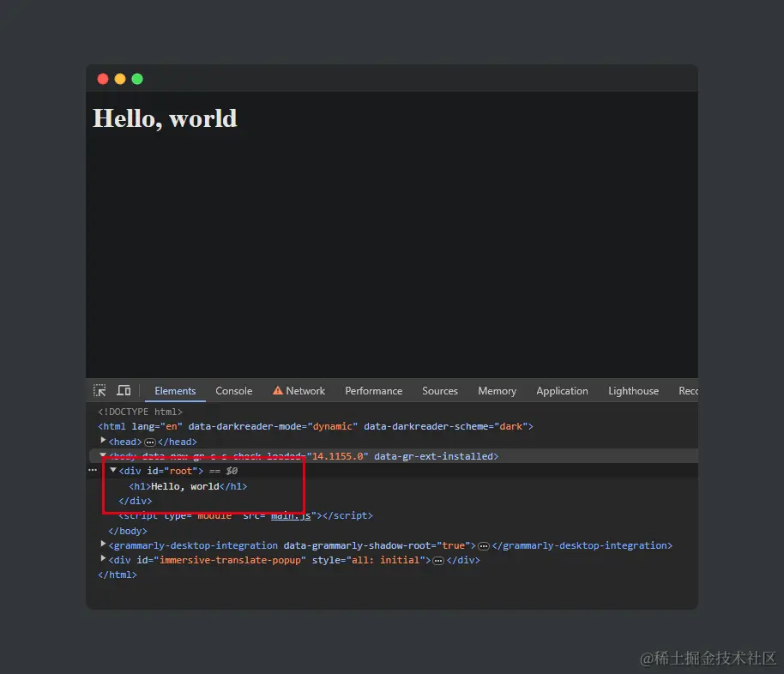
Task: Select the h1 Hello, world element
Action: 188,486
